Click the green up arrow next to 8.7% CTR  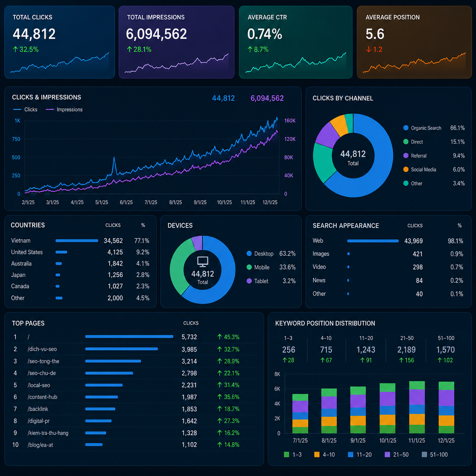(x=250, y=49)
